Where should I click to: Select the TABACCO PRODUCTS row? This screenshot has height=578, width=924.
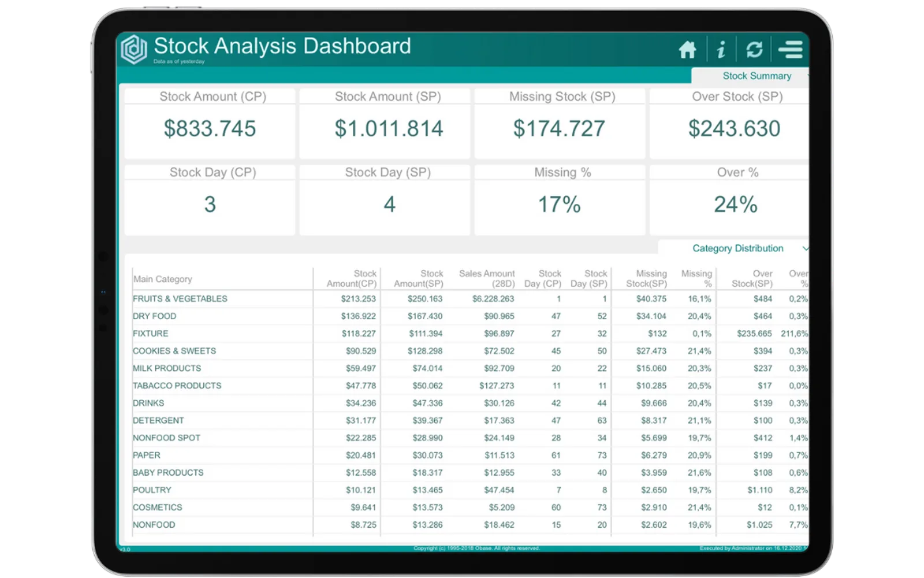470,386
